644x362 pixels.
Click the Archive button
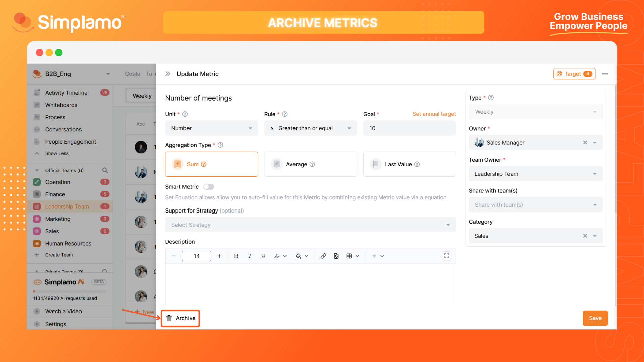pos(180,318)
